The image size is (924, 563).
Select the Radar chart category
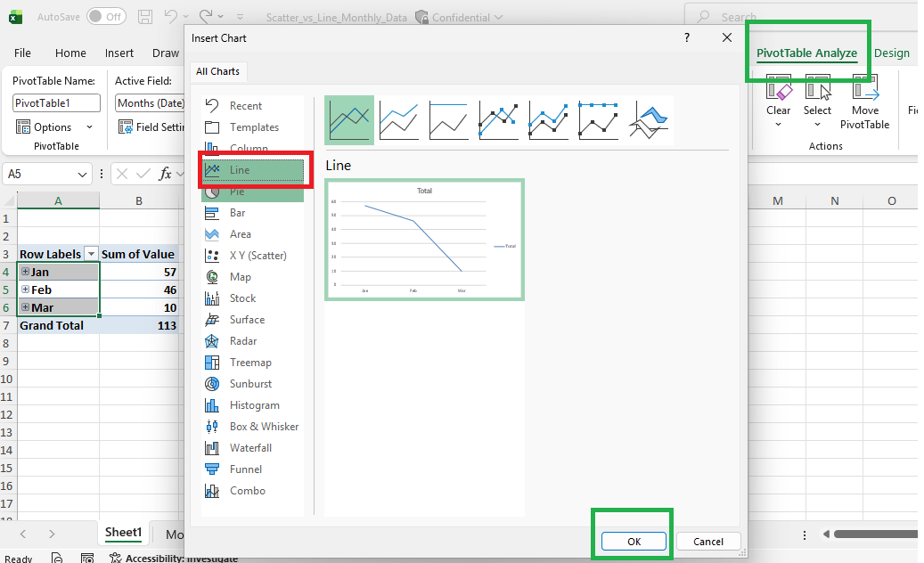click(x=253, y=341)
